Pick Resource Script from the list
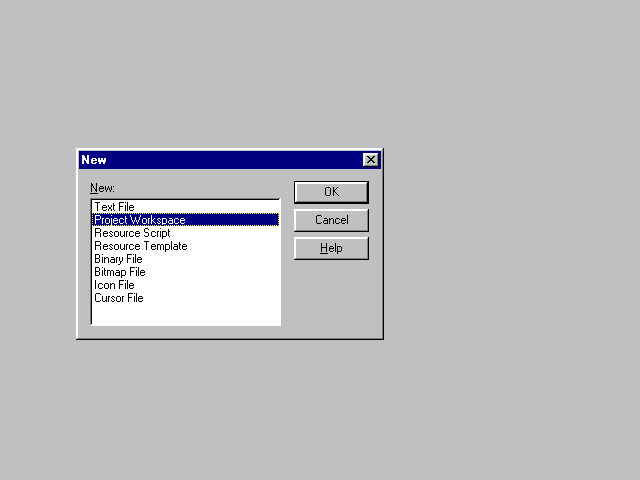The image size is (640, 480). click(x=132, y=233)
